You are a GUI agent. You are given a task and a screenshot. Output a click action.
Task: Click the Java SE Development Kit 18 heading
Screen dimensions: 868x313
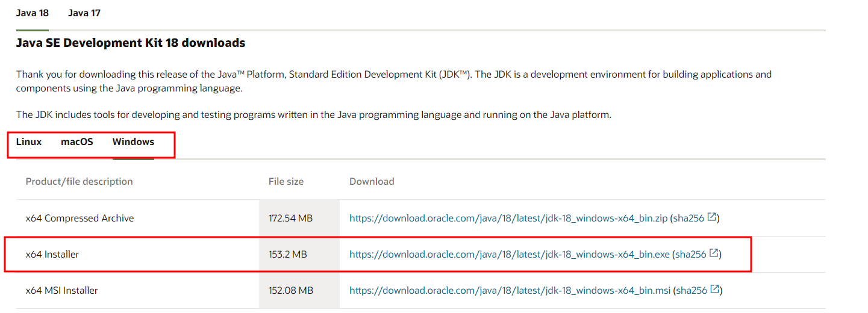[131, 43]
